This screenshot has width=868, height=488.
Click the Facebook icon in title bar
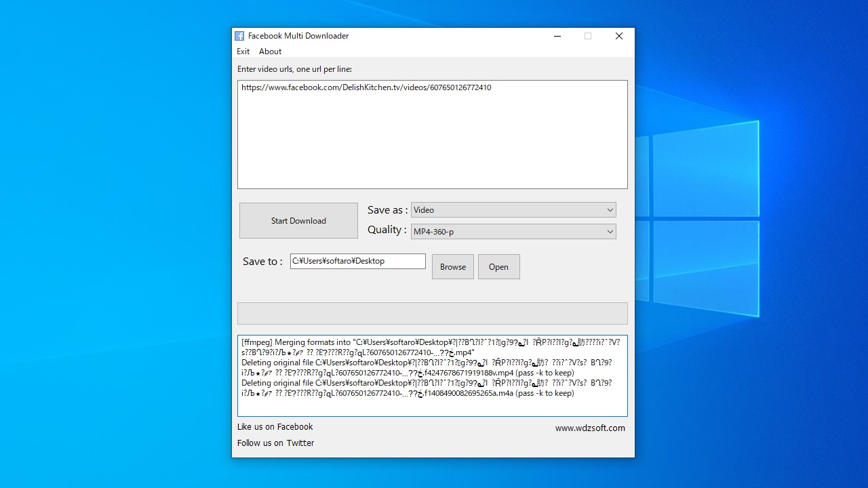(x=239, y=36)
